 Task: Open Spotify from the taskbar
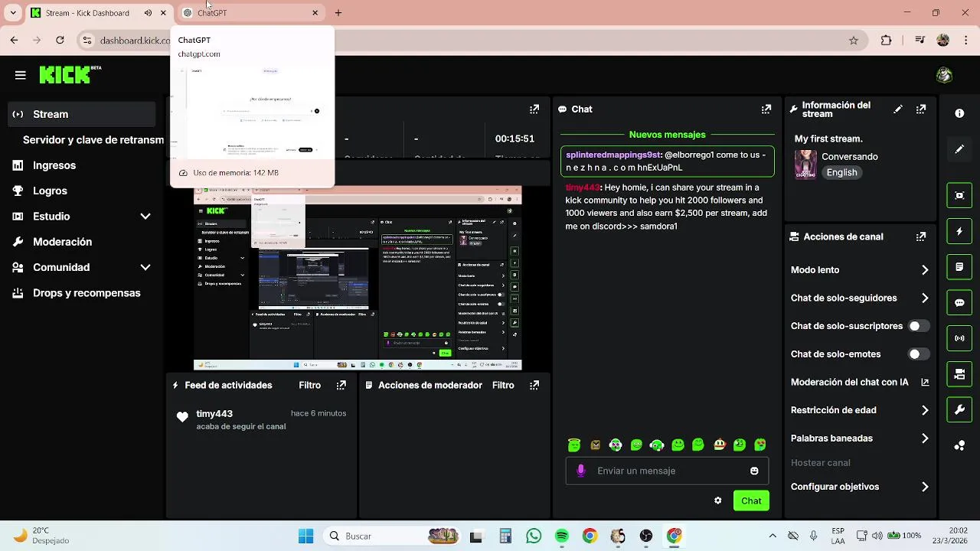[562, 536]
